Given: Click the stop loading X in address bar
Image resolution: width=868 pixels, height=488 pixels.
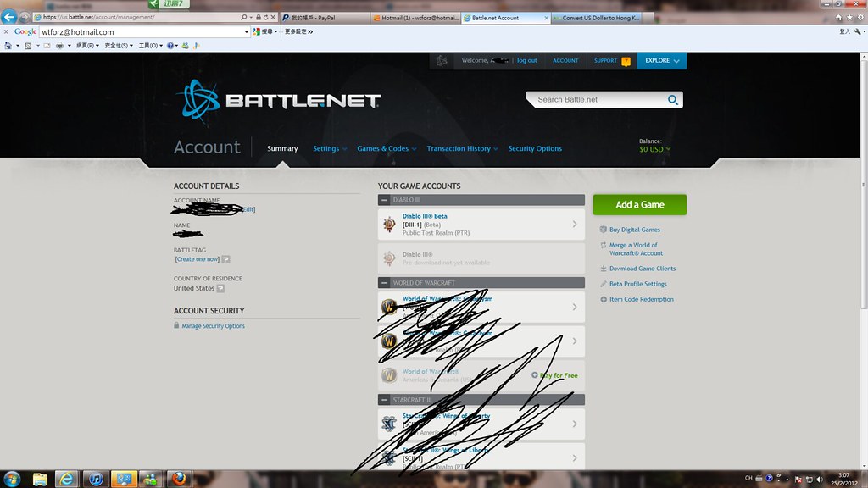Looking at the screenshot, I should point(273,17).
